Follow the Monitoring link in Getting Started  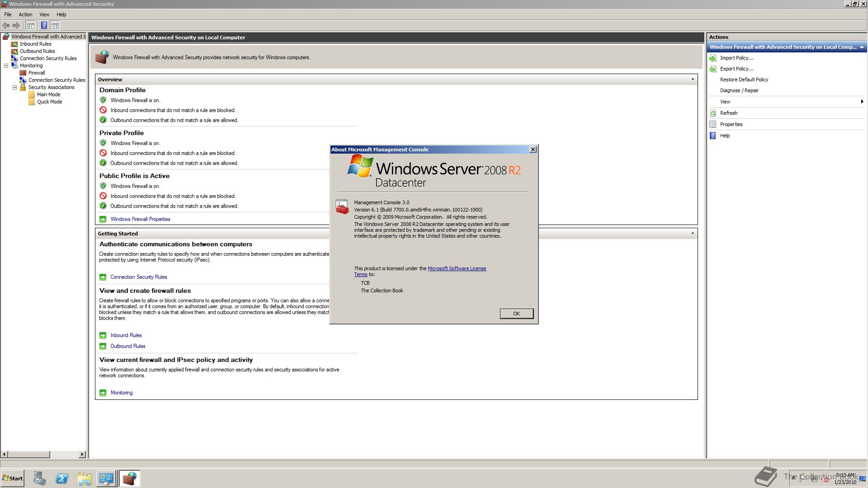click(122, 393)
